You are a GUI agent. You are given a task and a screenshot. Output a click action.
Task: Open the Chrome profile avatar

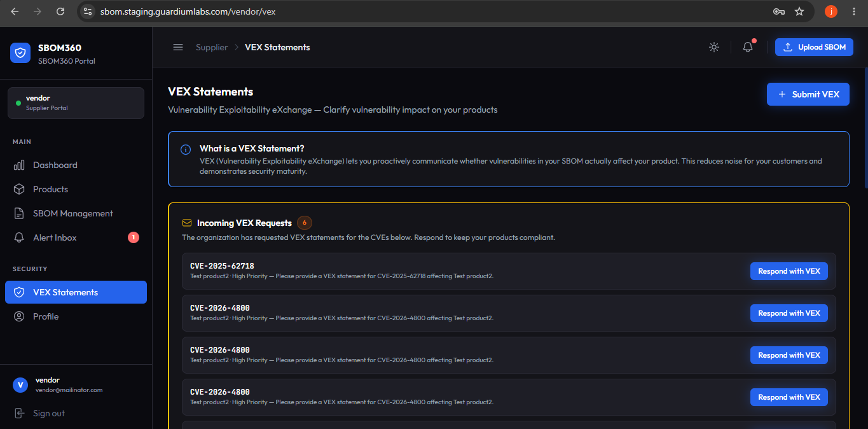tap(831, 11)
